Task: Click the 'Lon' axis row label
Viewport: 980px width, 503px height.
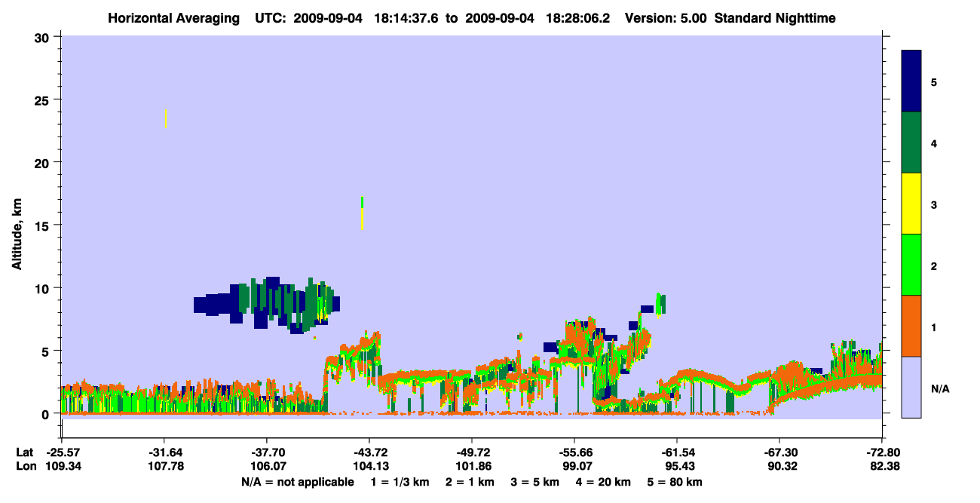Action: pos(25,467)
